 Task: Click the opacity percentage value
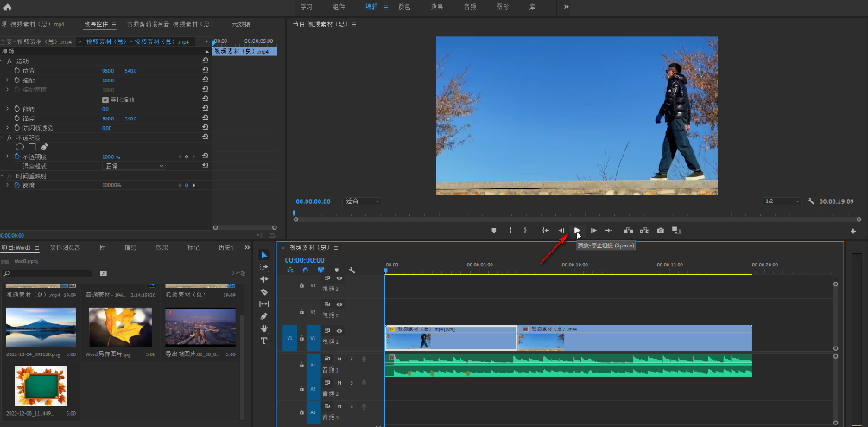111,156
